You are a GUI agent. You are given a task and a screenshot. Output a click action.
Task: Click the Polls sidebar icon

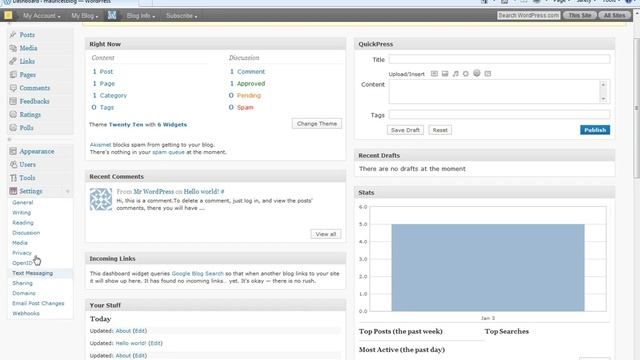click(x=13, y=128)
